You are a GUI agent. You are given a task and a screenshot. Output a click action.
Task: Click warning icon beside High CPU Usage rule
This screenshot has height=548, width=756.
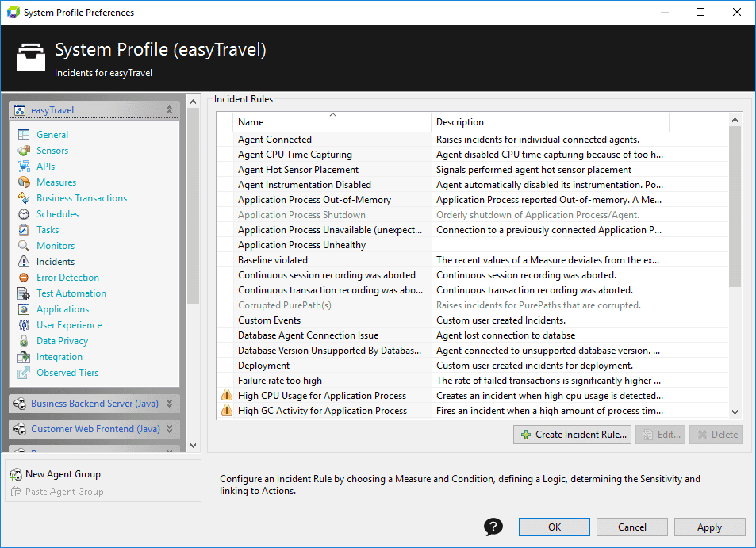(x=227, y=395)
